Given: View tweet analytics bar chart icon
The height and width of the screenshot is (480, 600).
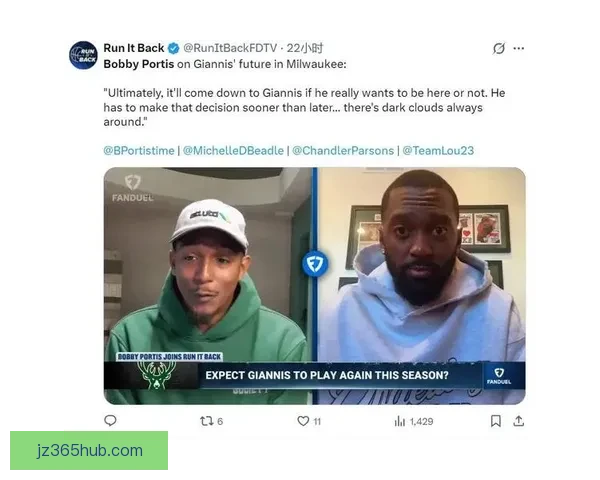Looking at the screenshot, I should pos(399,421).
